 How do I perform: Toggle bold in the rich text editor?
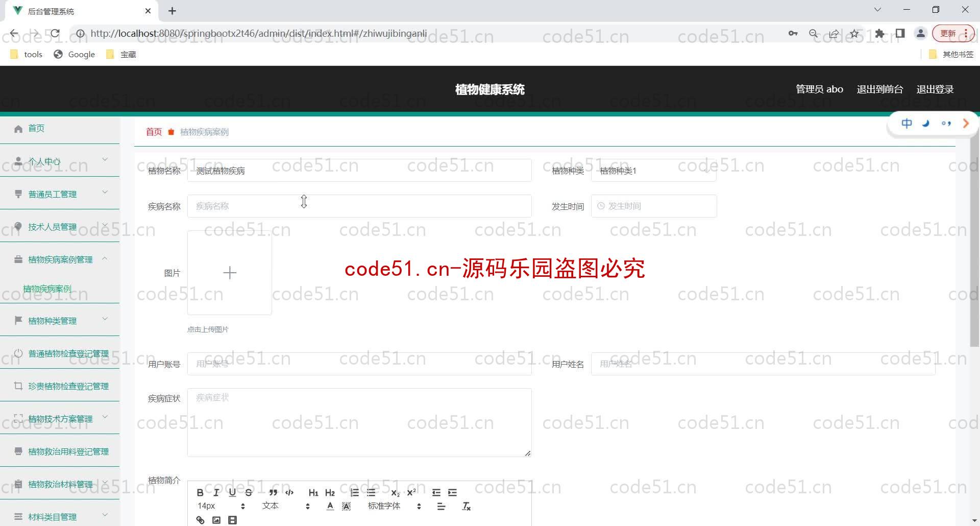click(x=200, y=492)
